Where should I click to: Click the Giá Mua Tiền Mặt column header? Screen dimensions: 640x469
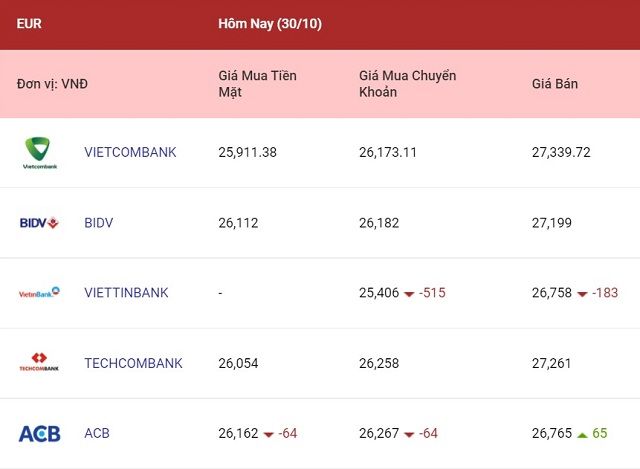257,84
